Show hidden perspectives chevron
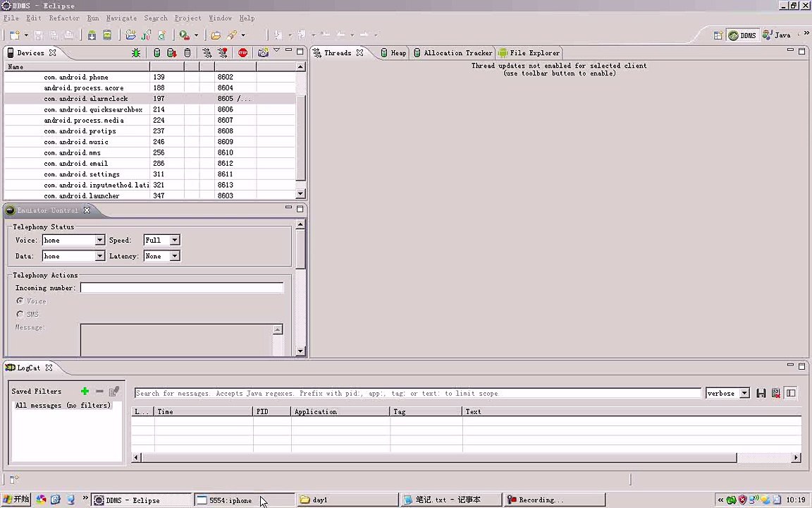Image resolution: width=812 pixels, height=508 pixels. [x=806, y=33]
